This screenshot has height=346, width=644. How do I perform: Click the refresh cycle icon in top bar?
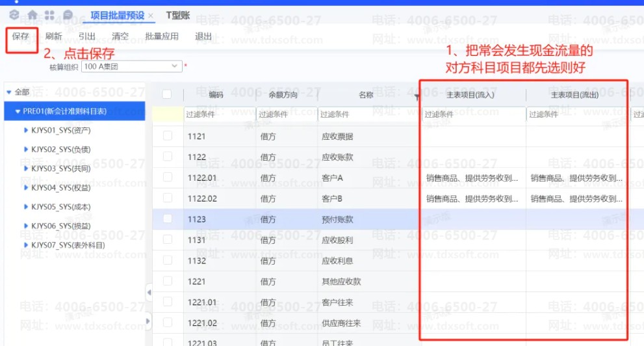tap(14, 15)
